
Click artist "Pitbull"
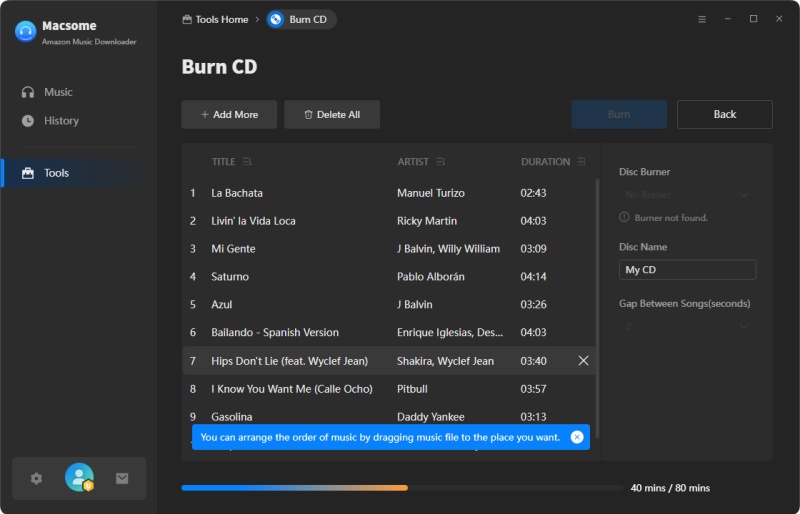[412, 389]
